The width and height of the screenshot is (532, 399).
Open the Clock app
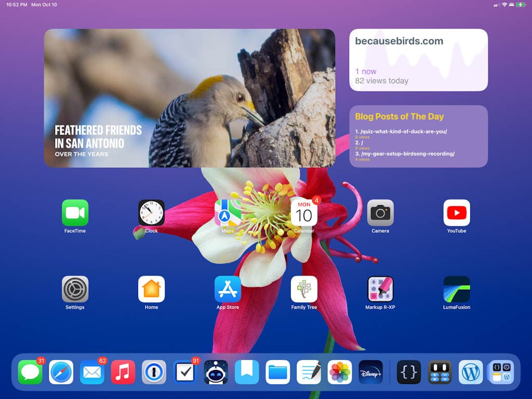151,212
